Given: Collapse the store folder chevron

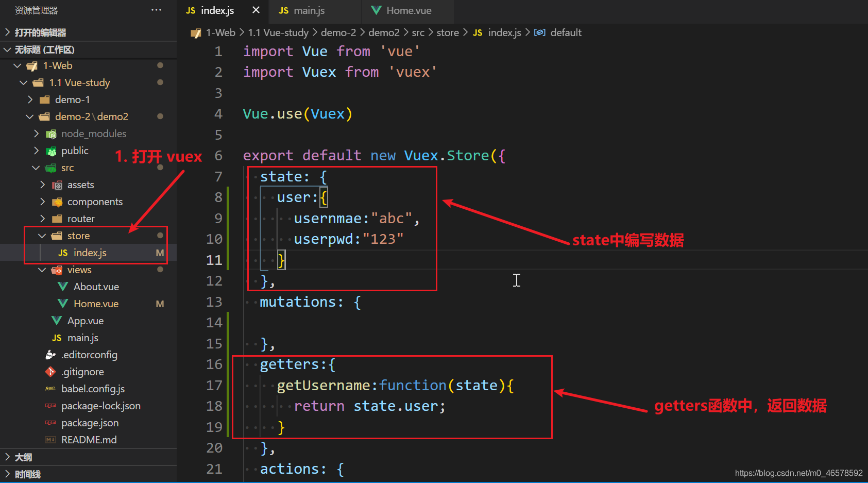Looking at the screenshot, I should 42,236.
